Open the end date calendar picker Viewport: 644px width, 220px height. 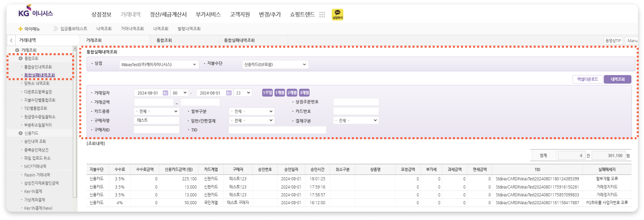(229, 93)
